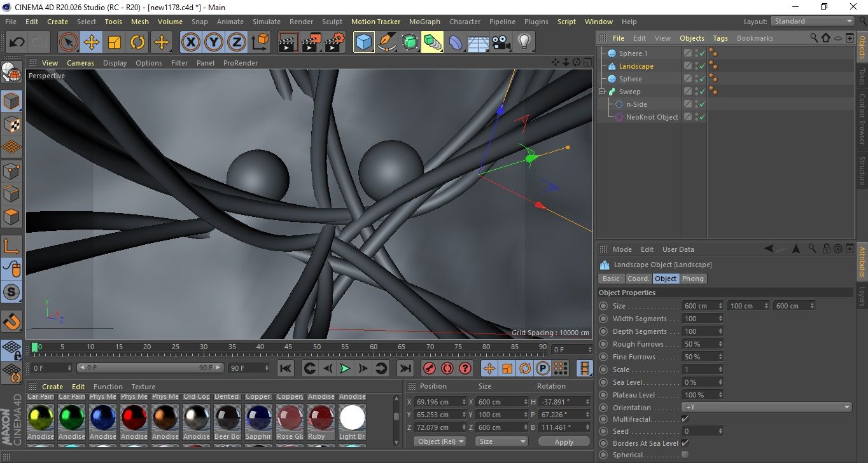Disable the Sphere.1 object checkmark

(702, 54)
